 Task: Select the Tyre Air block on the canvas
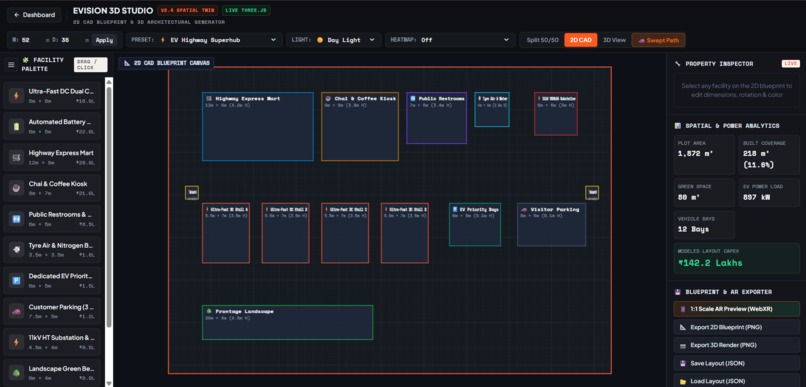pyautogui.click(x=492, y=109)
